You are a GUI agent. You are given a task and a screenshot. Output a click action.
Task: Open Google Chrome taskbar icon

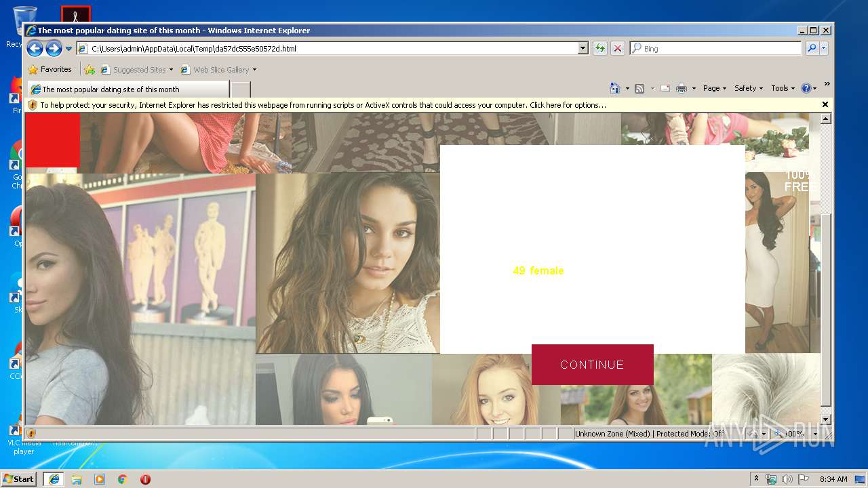[x=123, y=479]
